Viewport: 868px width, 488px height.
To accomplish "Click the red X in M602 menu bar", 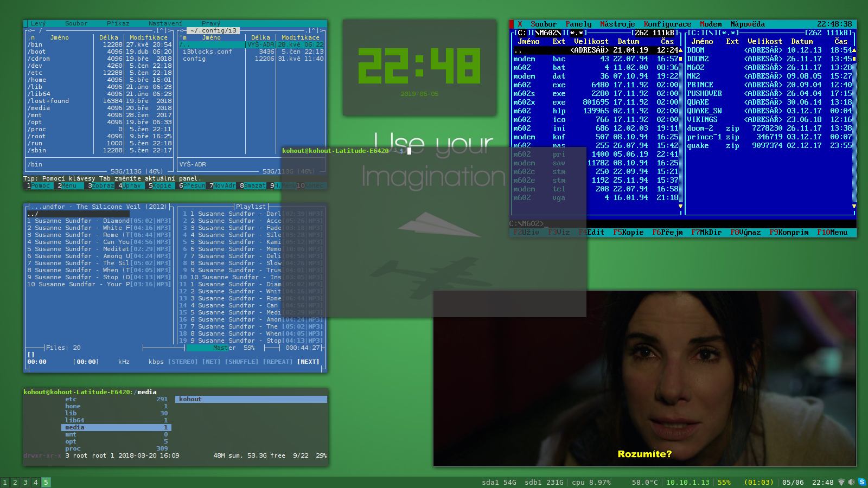I will pyautogui.click(x=520, y=24).
